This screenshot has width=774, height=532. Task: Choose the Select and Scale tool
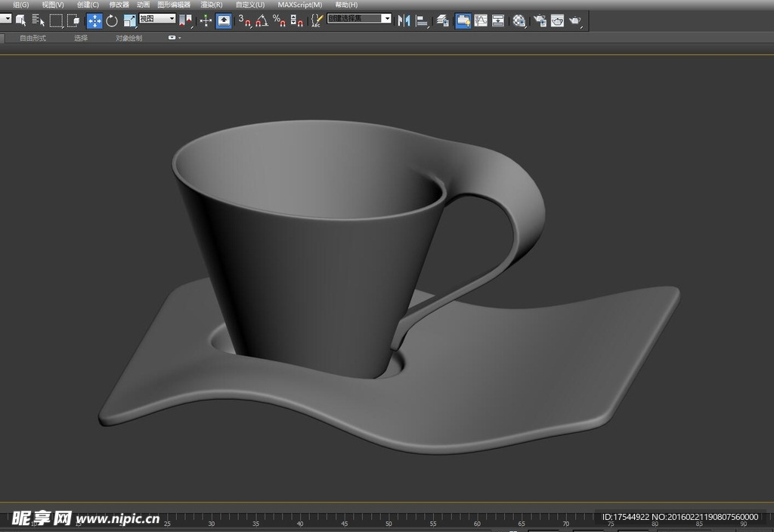click(x=129, y=20)
